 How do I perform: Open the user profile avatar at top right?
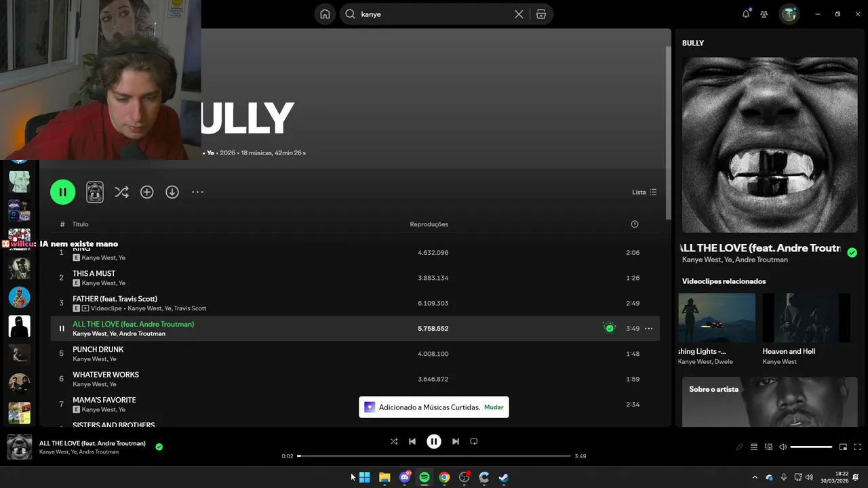[x=789, y=14]
